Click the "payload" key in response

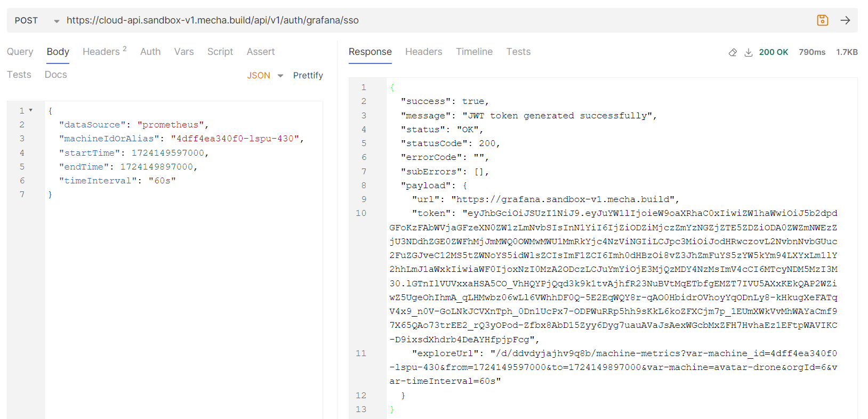(x=426, y=186)
